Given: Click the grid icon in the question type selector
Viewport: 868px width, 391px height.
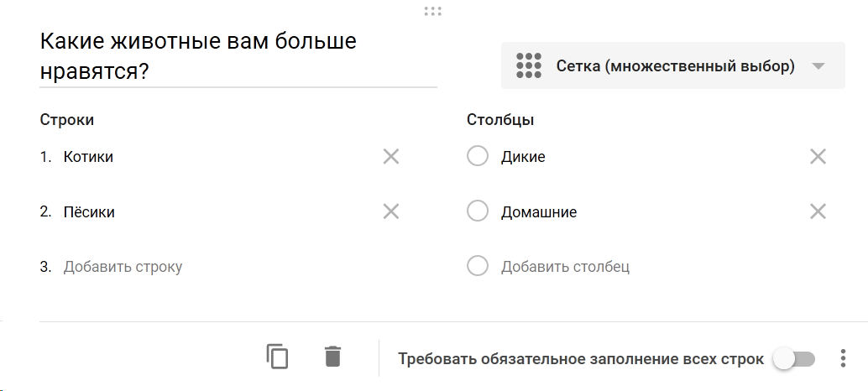Looking at the screenshot, I should (528, 65).
